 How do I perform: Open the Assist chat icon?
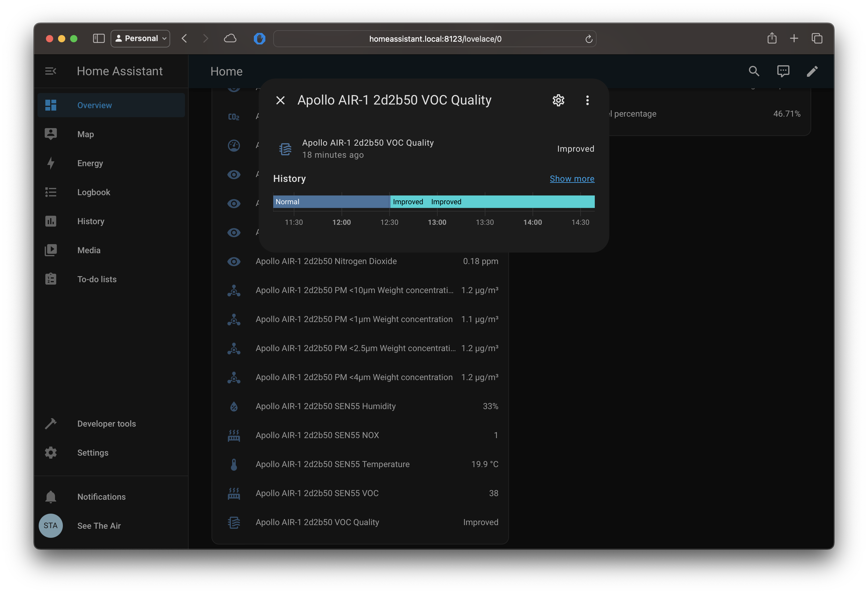click(783, 71)
